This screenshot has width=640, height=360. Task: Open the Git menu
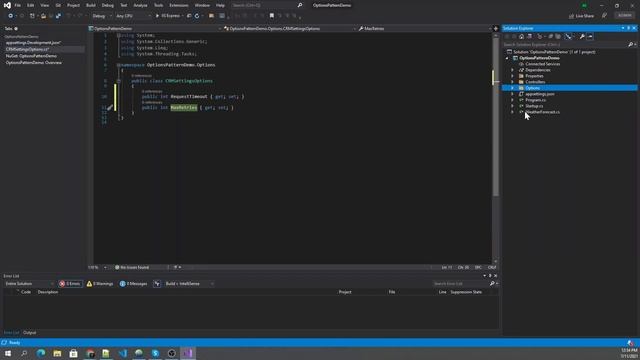pyautogui.click(x=58, y=5)
